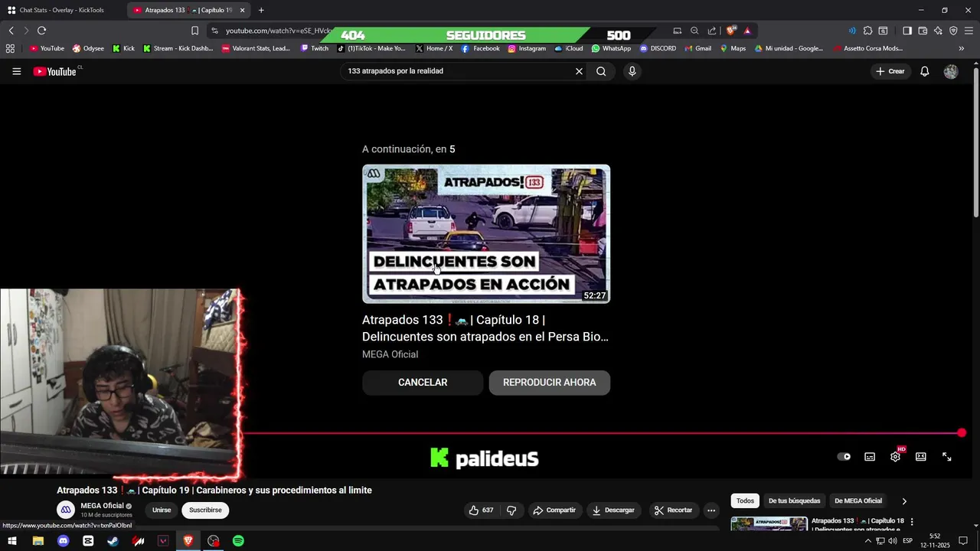The image size is (980, 551).
Task: Dislike the video
Action: pos(511,510)
